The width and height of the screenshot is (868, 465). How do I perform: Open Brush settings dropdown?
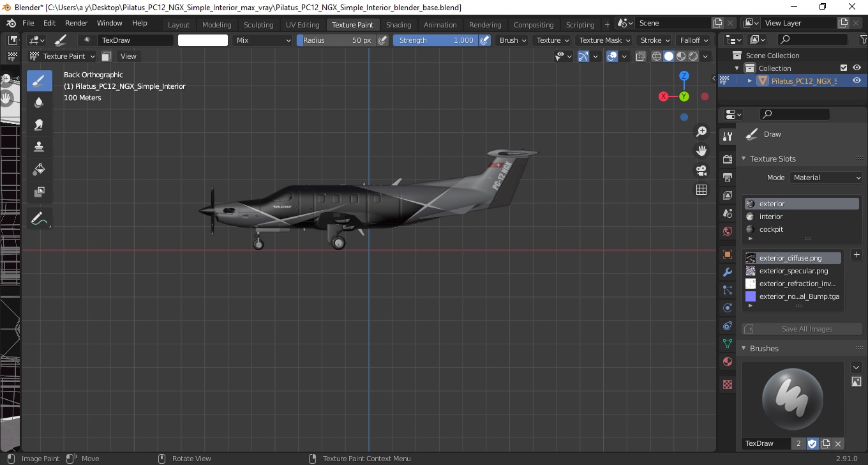[513, 40]
